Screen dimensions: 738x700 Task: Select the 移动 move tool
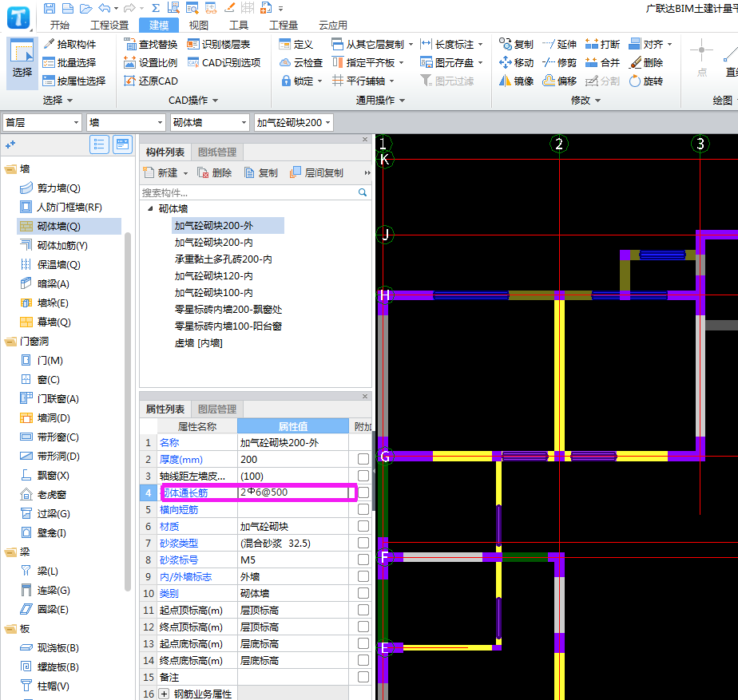(516, 62)
